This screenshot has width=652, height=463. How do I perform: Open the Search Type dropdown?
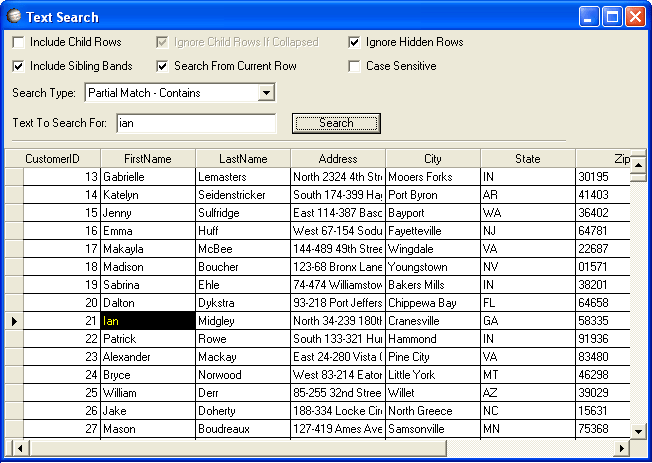click(x=265, y=93)
